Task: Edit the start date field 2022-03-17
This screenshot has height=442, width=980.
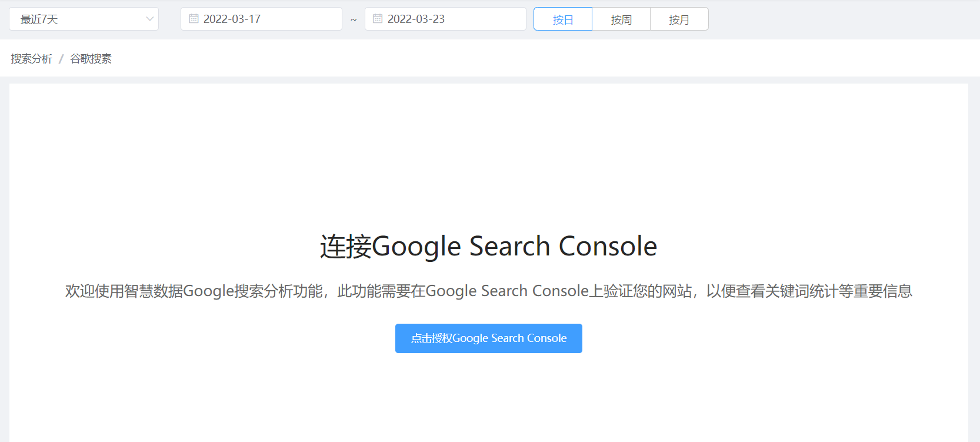Action: [x=261, y=19]
